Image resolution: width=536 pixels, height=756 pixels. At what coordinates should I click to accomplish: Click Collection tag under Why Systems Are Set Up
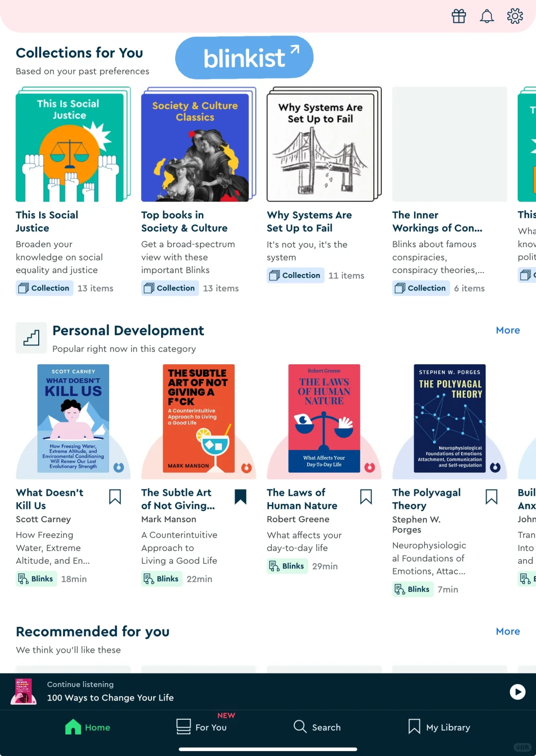pos(296,275)
